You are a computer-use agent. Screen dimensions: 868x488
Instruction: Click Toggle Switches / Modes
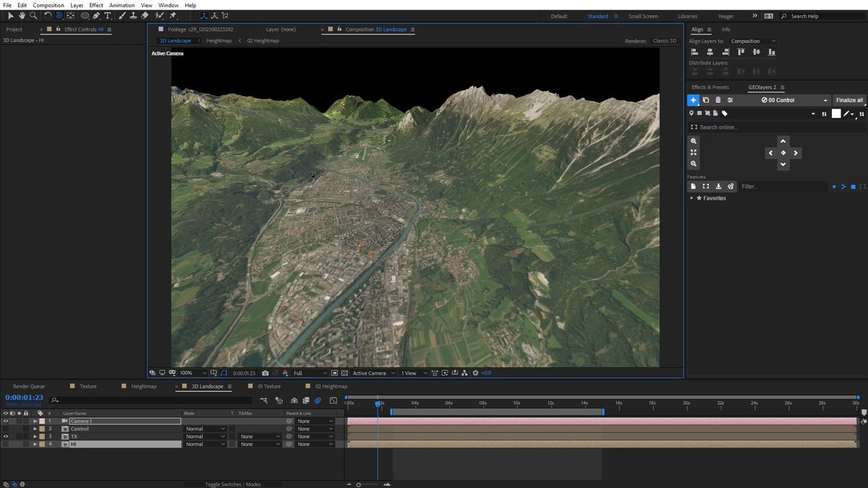coord(232,484)
